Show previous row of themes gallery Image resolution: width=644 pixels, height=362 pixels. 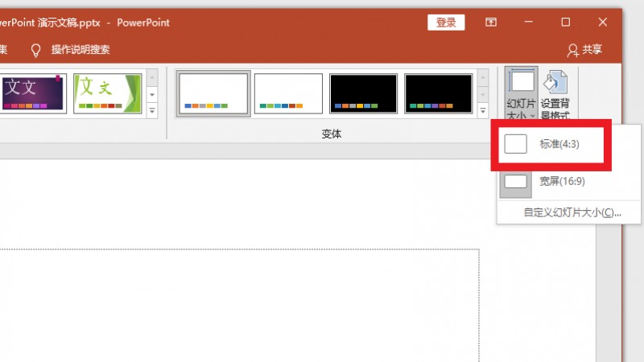point(152,77)
